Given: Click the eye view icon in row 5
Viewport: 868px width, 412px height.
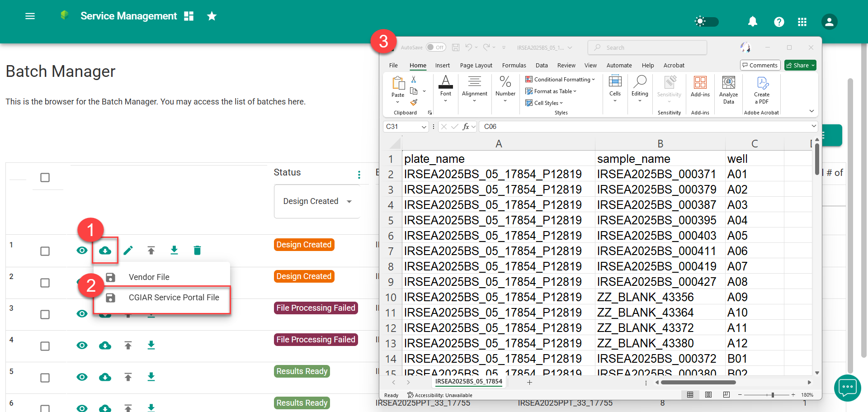Looking at the screenshot, I should coord(82,377).
